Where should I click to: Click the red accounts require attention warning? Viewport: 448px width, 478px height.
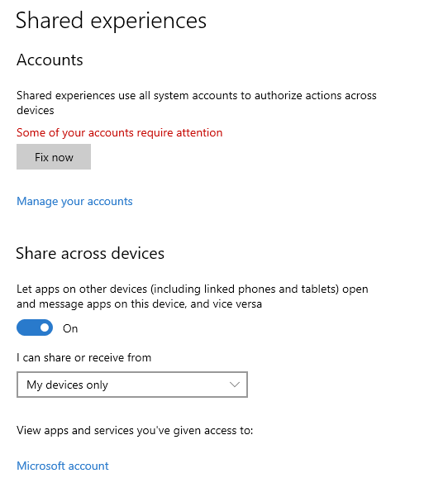click(x=120, y=132)
